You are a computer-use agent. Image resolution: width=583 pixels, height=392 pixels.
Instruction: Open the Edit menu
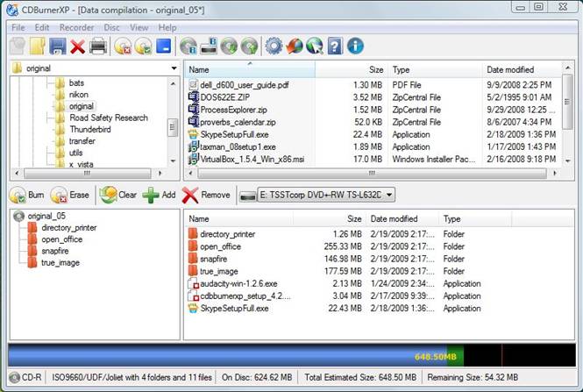tap(42, 27)
